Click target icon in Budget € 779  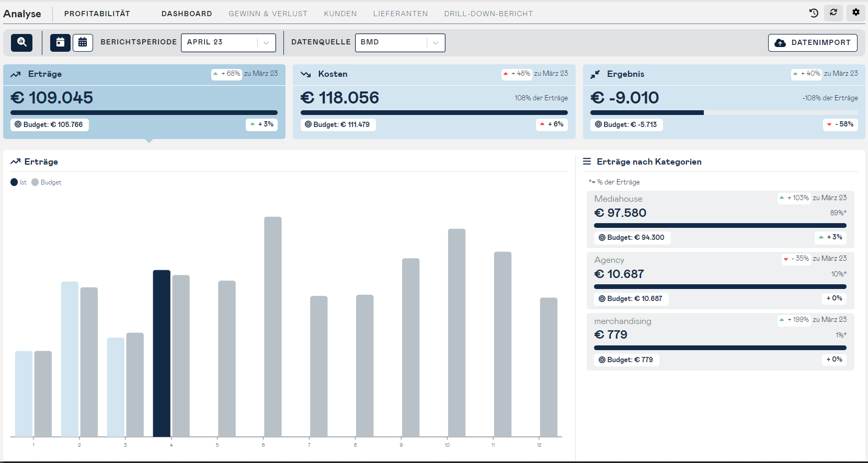(x=602, y=360)
